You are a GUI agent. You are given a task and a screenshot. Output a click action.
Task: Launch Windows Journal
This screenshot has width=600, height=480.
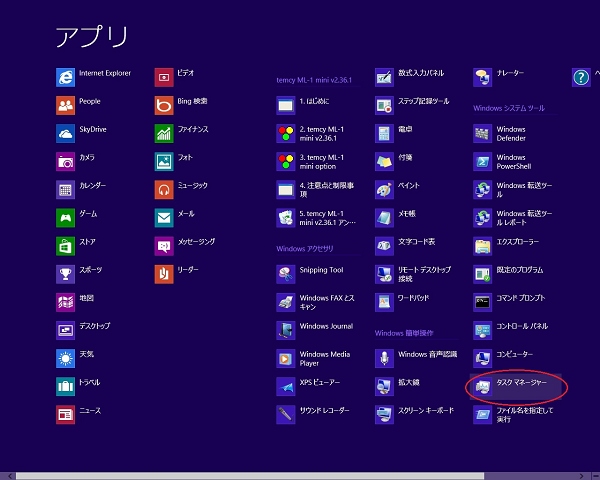pyautogui.click(x=285, y=330)
